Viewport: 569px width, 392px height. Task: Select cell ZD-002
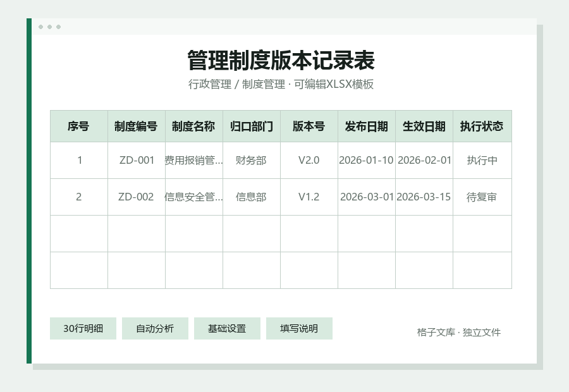point(137,197)
